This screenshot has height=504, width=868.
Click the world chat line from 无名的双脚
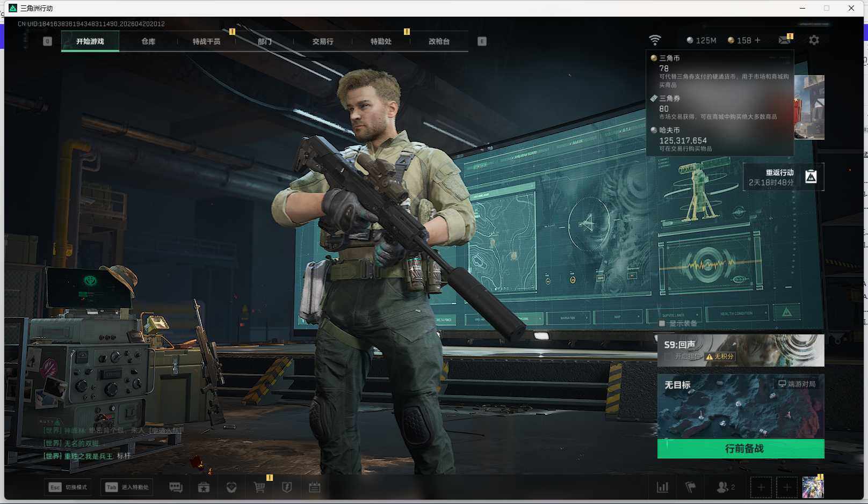click(71, 443)
